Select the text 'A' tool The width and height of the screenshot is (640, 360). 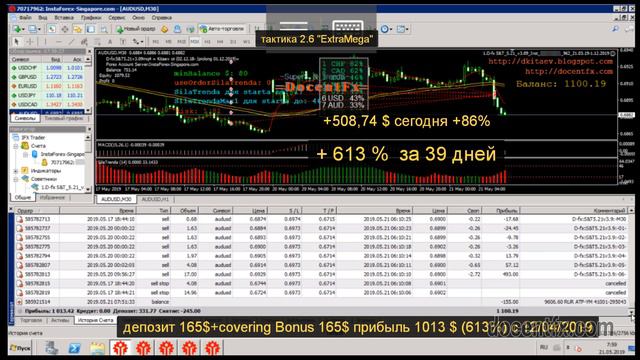(x=110, y=42)
